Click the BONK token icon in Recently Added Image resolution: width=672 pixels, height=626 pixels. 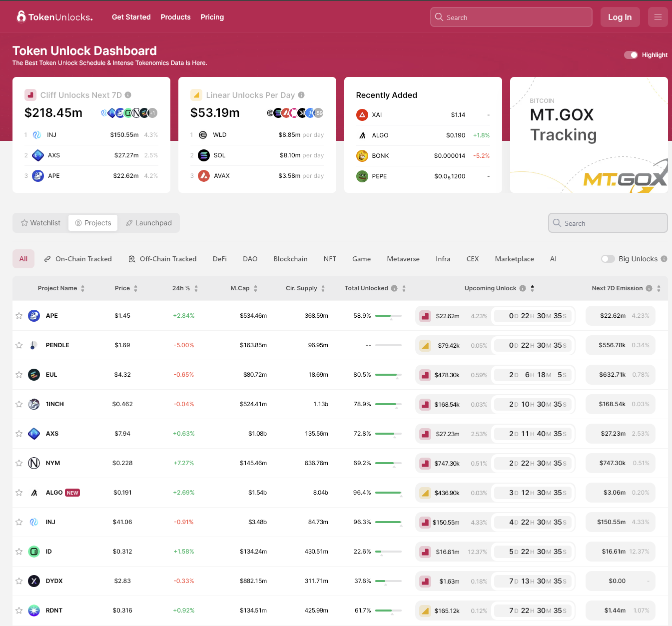tap(362, 156)
